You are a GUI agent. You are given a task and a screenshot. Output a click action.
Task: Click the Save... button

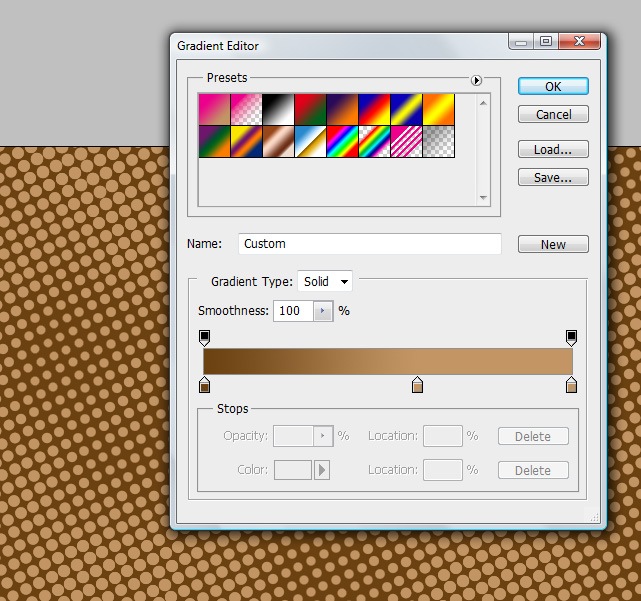553,178
